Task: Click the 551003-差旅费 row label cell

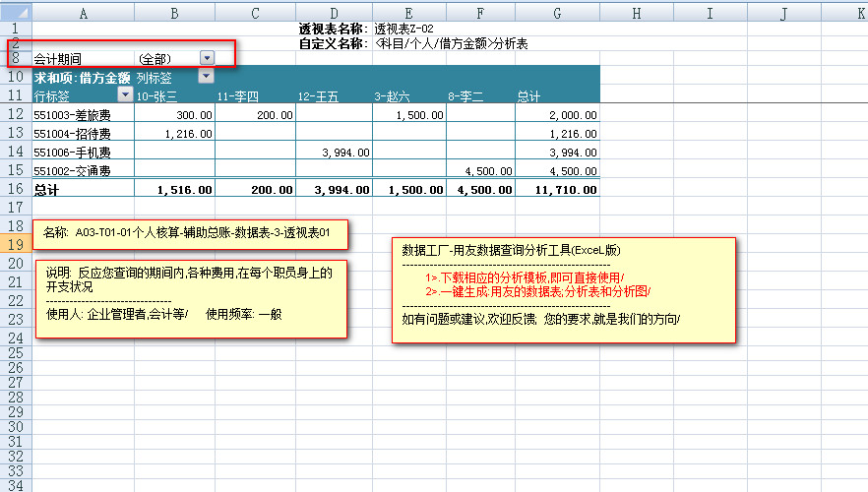Action: tap(73, 115)
